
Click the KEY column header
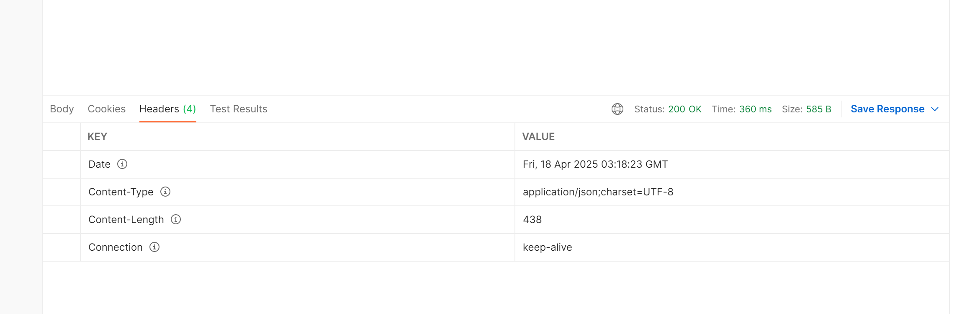[x=97, y=137]
